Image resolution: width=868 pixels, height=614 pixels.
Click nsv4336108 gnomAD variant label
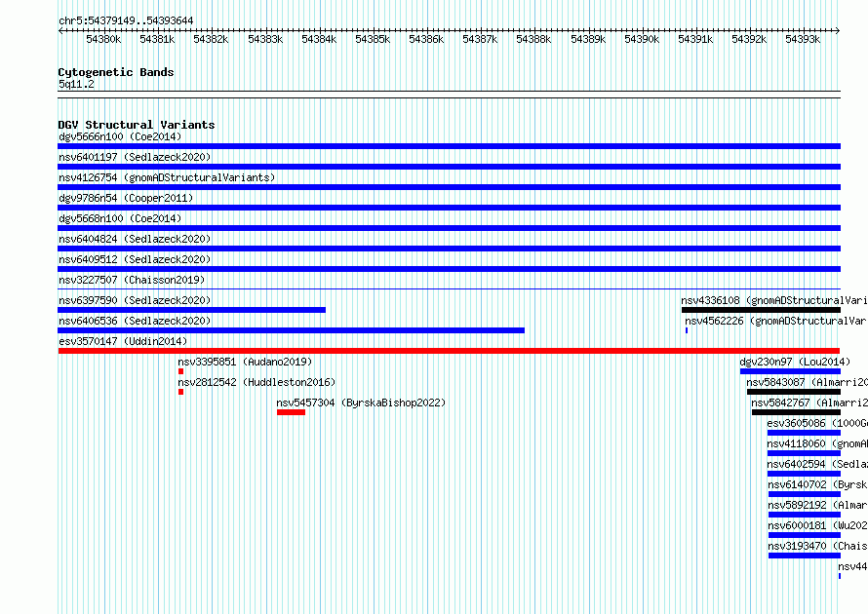[774, 300]
